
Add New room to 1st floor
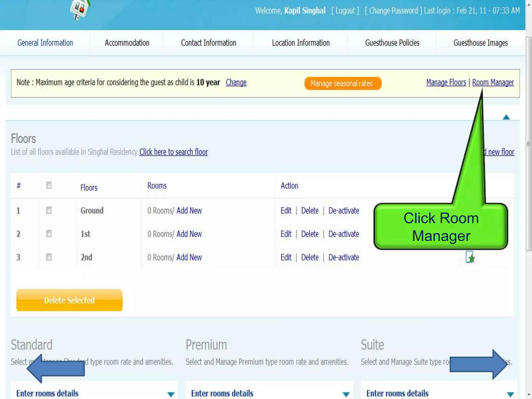(x=189, y=234)
